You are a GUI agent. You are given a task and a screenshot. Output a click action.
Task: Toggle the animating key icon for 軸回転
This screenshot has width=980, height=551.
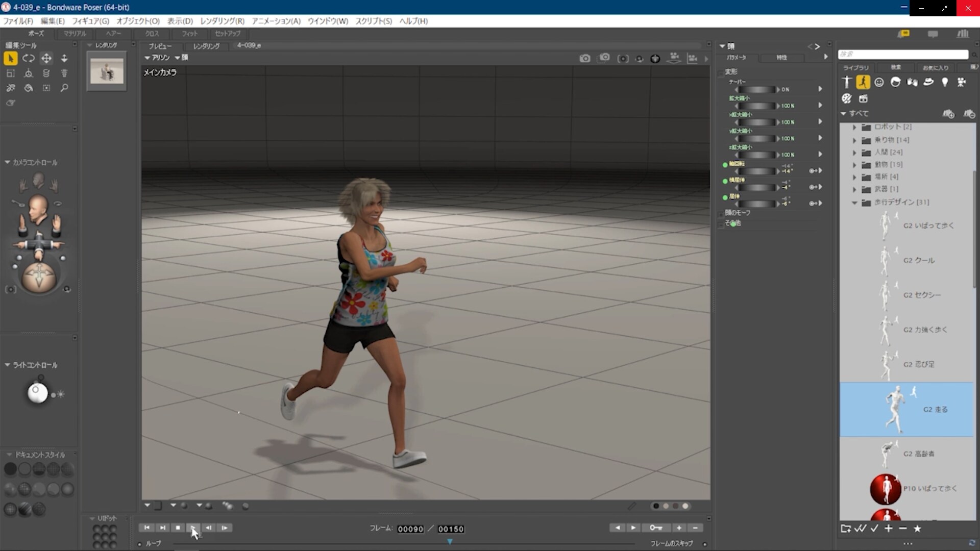[813, 171]
